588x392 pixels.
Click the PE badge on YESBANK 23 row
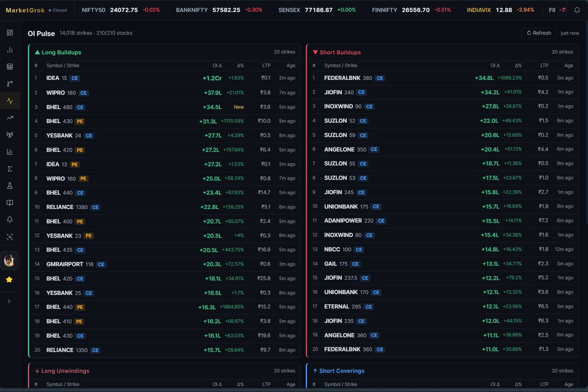pyautogui.click(x=89, y=235)
